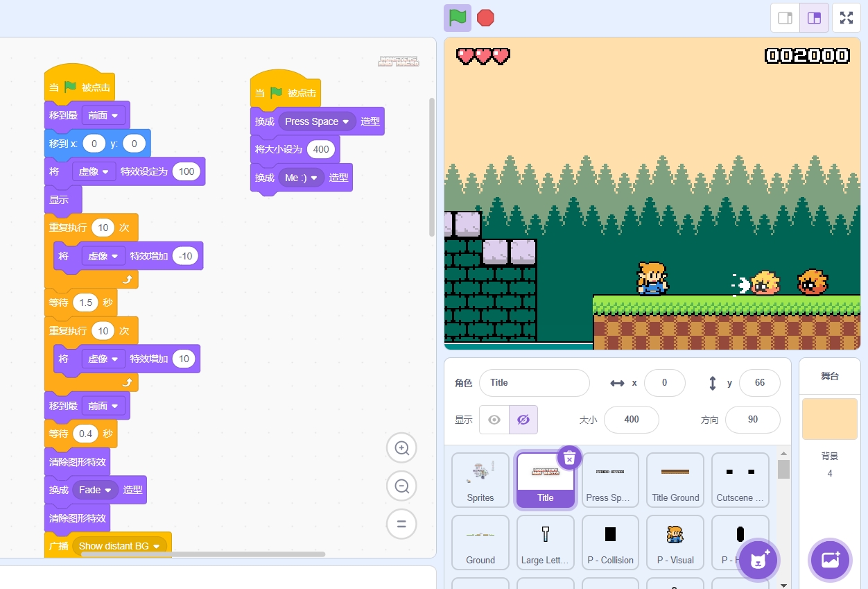
Task: Hide the sprite with crossed eye icon
Action: [x=523, y=420]
